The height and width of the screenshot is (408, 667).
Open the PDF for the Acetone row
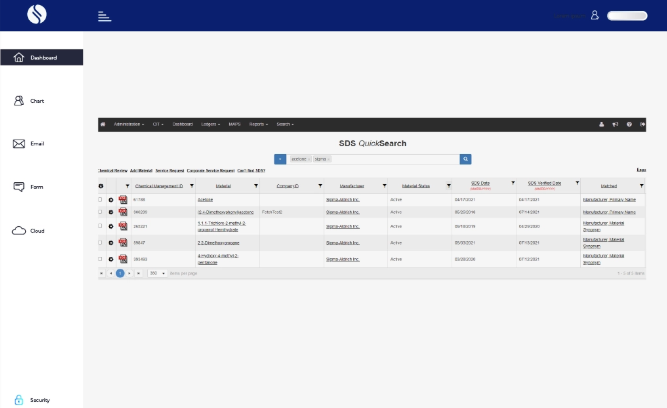(123, 200)
